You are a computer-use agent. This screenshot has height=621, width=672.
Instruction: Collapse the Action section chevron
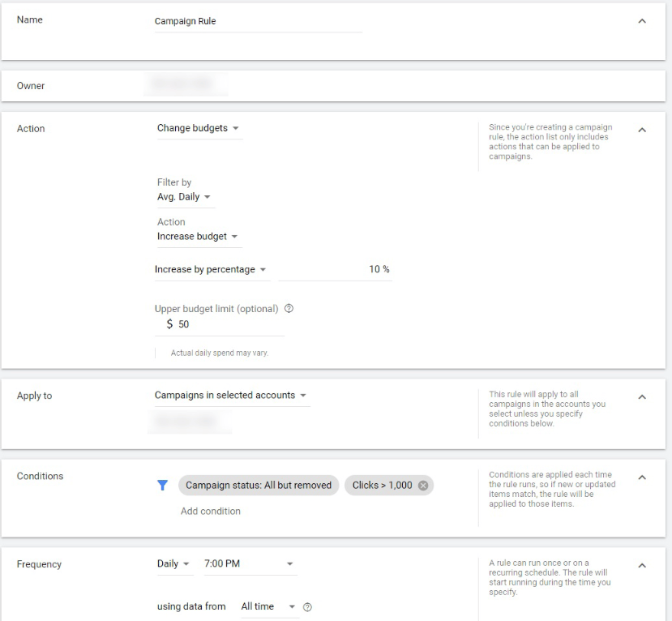(x=642, y=130)
